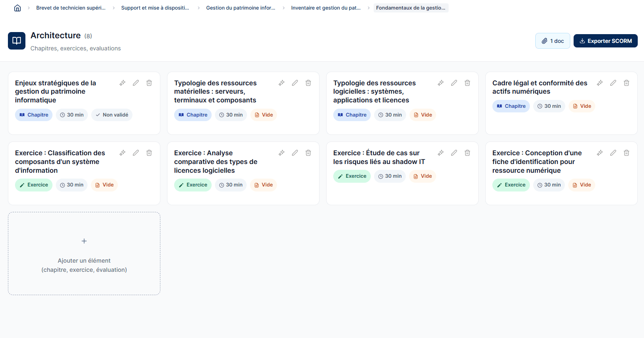Delete the "Enjeux stratégiques" chapter
This screenshot has height=338, width=644.
click(x=149, y=83)
